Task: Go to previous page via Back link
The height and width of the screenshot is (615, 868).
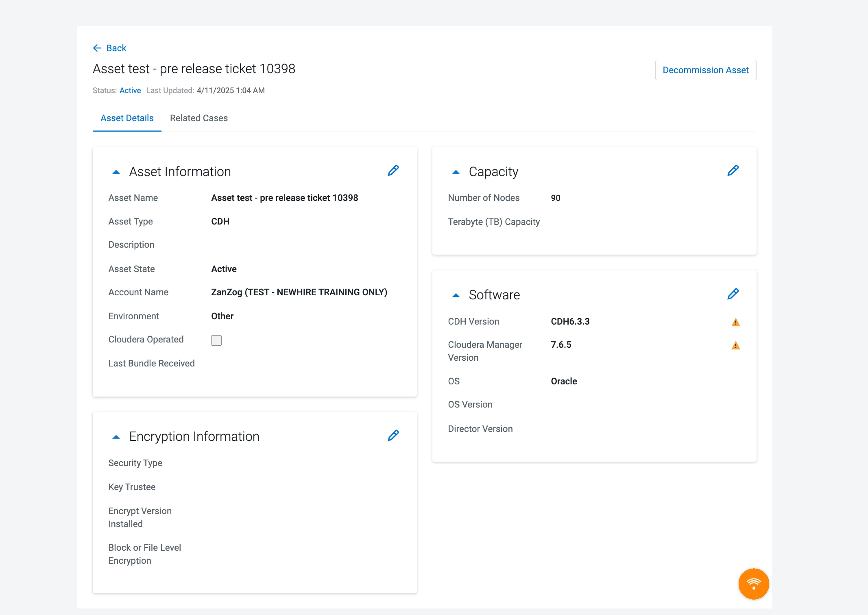Action: 110,48
